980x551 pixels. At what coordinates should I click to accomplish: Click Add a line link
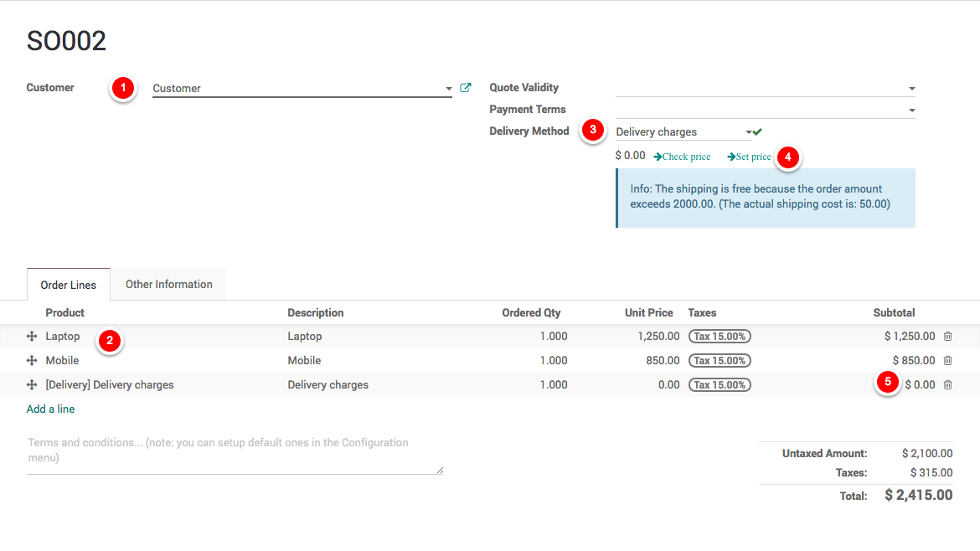50,409
